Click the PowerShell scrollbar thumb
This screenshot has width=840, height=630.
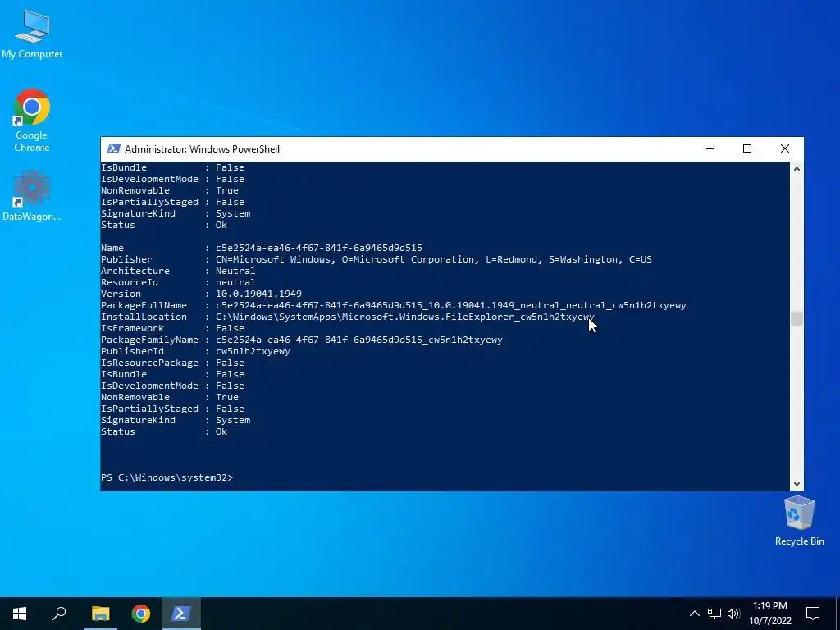(x=797, y=318)
